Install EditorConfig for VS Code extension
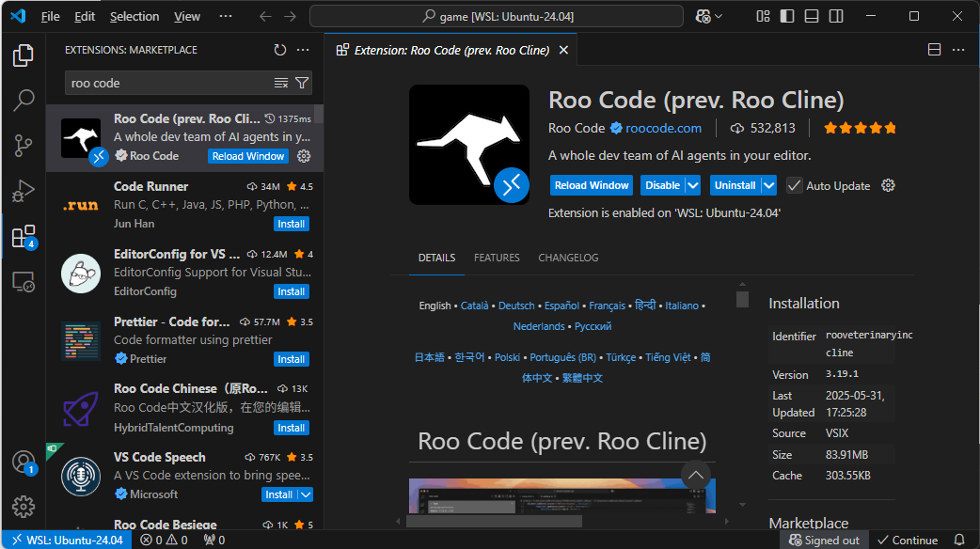980x549 pixels. point(292,291)
